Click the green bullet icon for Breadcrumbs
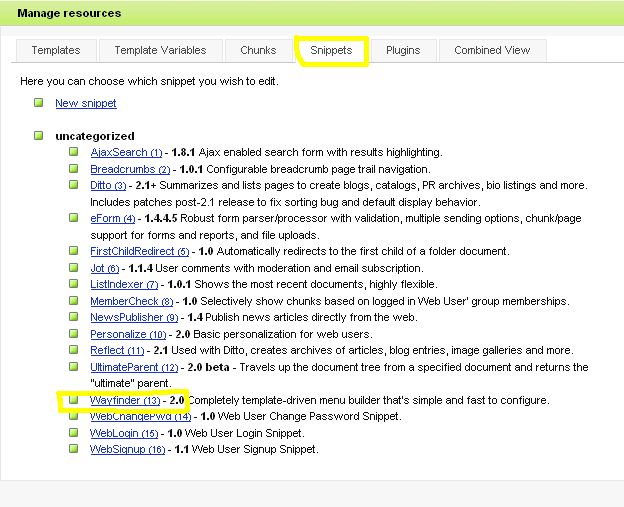Viewport: 624px width, 507px height. click(x=74, y=168)
